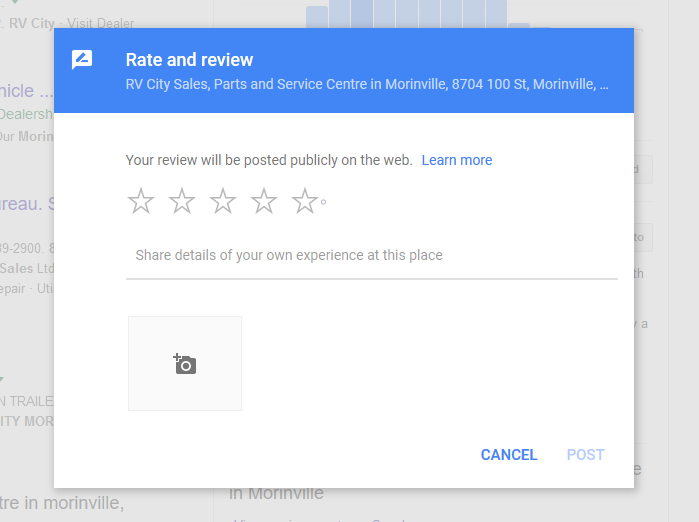Focus the Share details experience text field
Image resolution: width=699 pixels, height=522 pixels.
click(372, 255)
